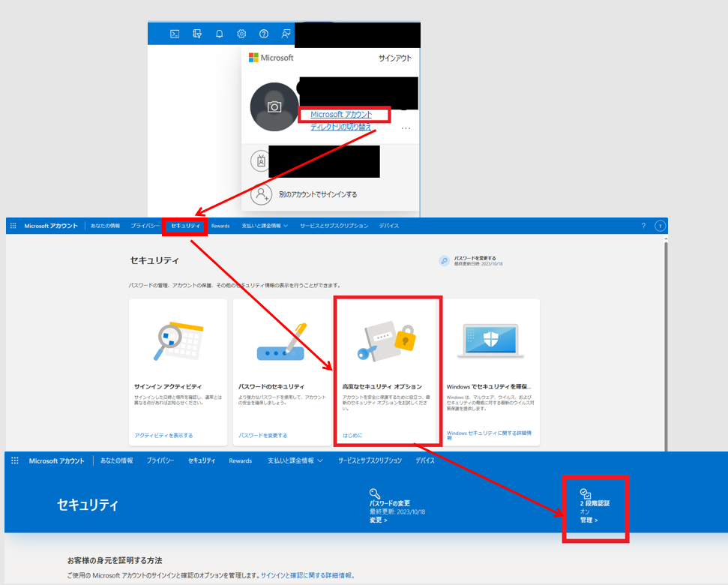Select セキュリティ in the advanced security options page nav bar
The image size is (728, 585).
202,460
